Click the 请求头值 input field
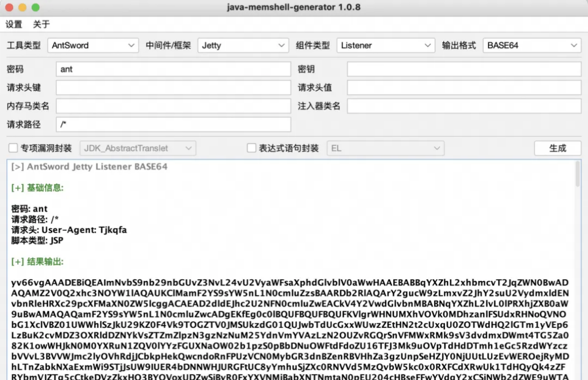The height and width of the screenshot is (380, 588). [x=464, y=87]
